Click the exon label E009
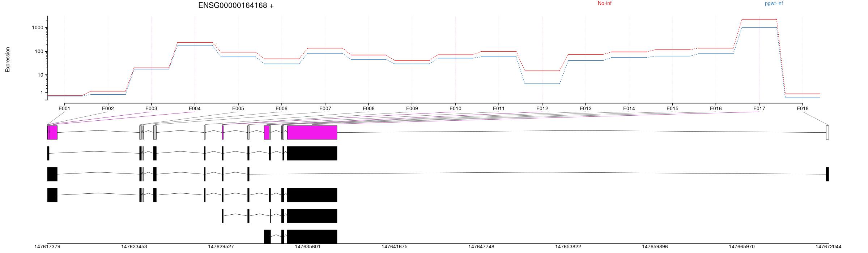This screenshot has width=868, height=253. (412, 108)
